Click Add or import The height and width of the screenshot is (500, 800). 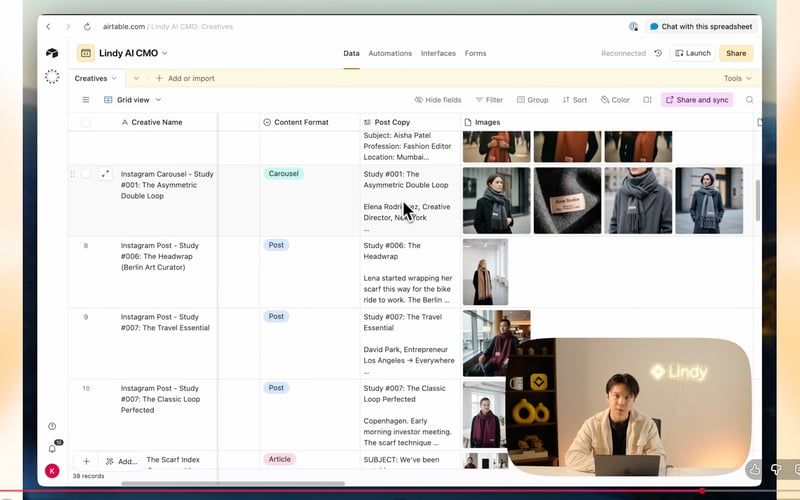185,79
